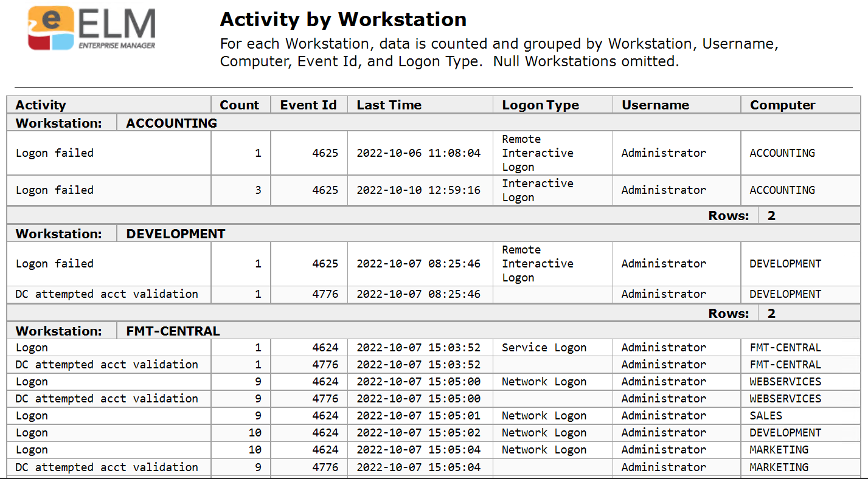Click the ELM Enterprise Manager logo
Screen dimensions: 868x479
pyautogui.click(x=92, y=29)
